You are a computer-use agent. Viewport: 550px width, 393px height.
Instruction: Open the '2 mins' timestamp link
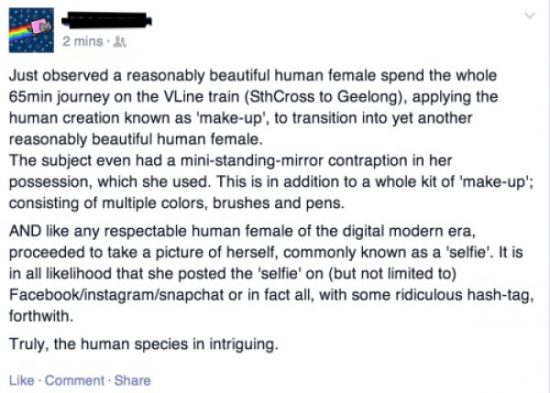(x=83, y=42)
